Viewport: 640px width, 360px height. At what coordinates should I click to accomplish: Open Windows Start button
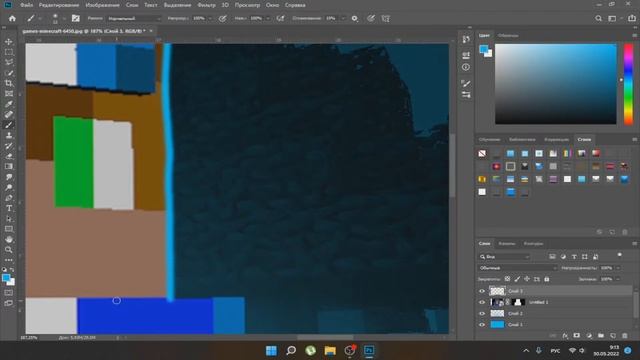pyautogui.click(x=271, y=350)
